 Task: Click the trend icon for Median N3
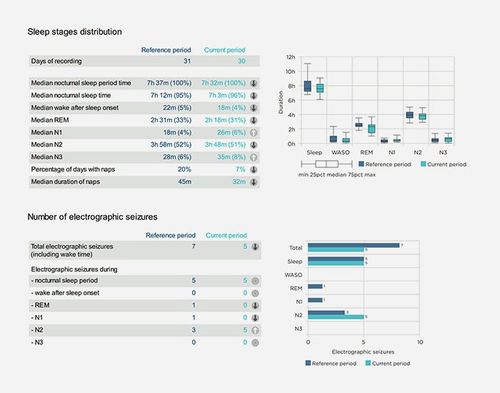click(254, 157)
